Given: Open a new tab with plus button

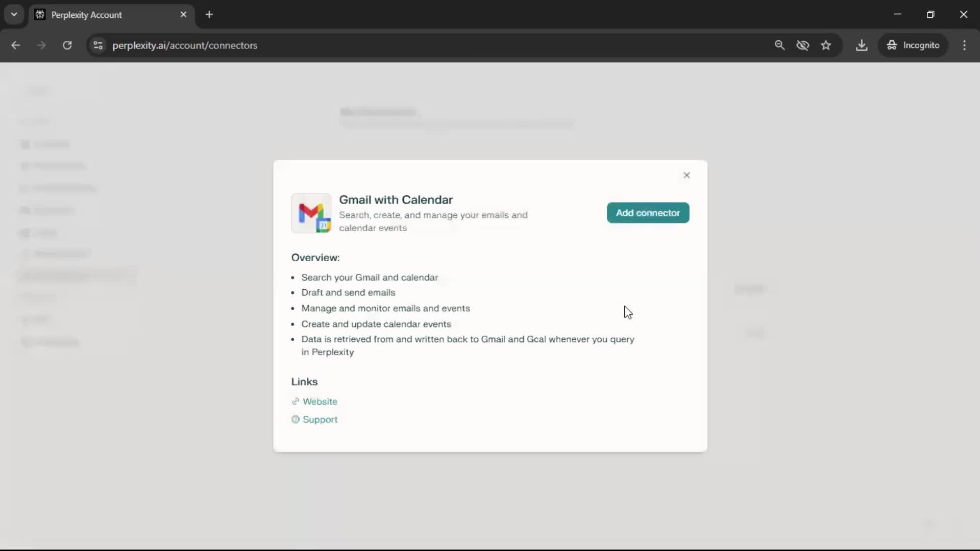Looking at the screenshot, I should coord(209,14).
